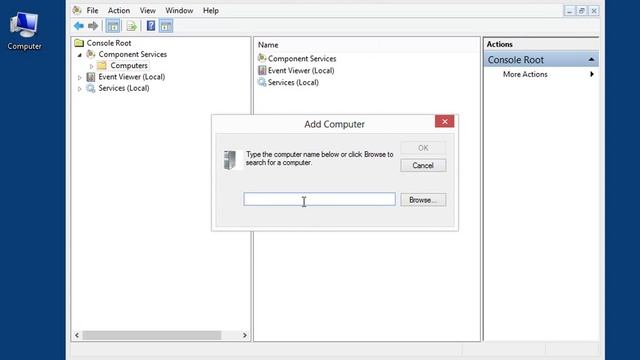Click Services (Local) gear icon in tree
Screen dimensions: 640x360
click(x=91, y=88)
